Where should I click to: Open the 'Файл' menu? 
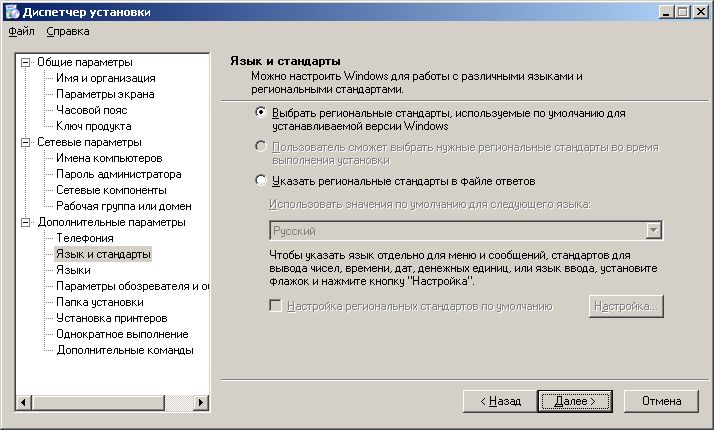pyautogui.click(x=21, y=31)
